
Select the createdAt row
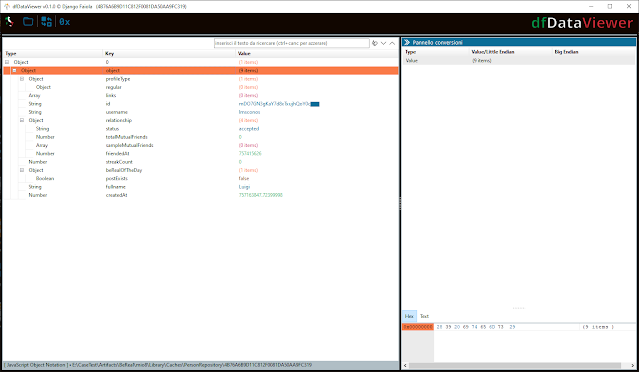201,195
